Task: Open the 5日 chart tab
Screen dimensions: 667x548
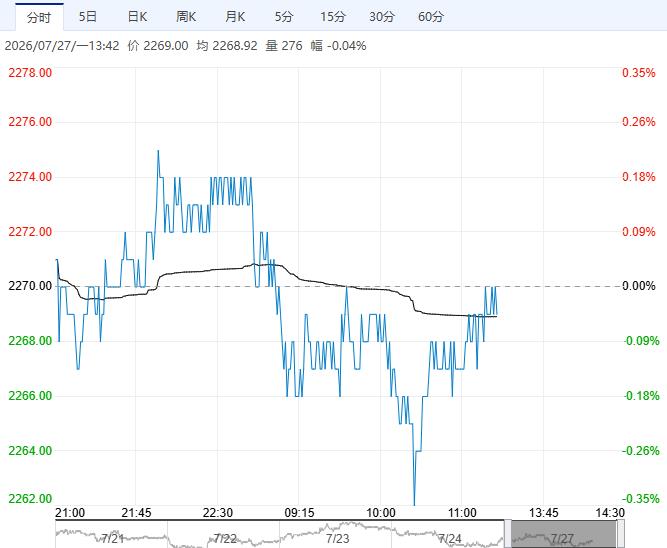Action: [x=88, y=17]
